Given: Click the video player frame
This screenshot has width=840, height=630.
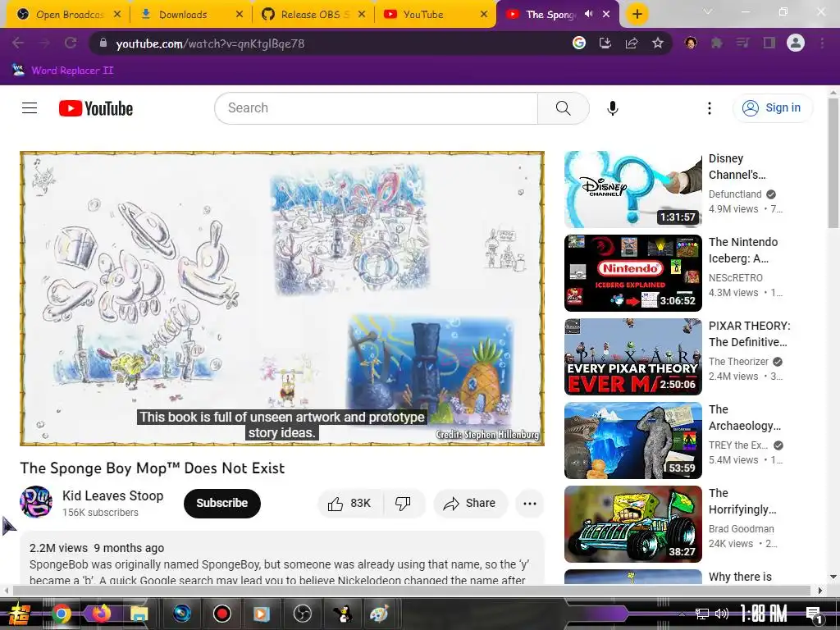Looking at the screenshot, I should coord(282,299).
